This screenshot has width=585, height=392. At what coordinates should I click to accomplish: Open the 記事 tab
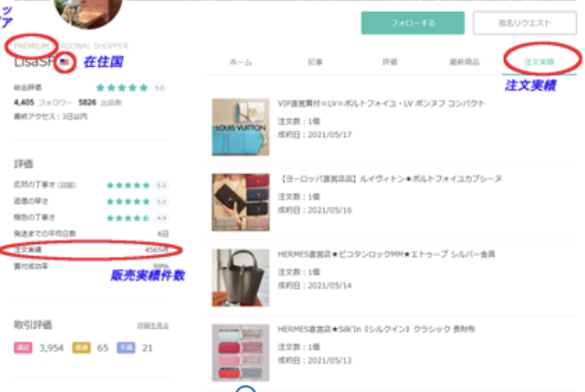315,62
